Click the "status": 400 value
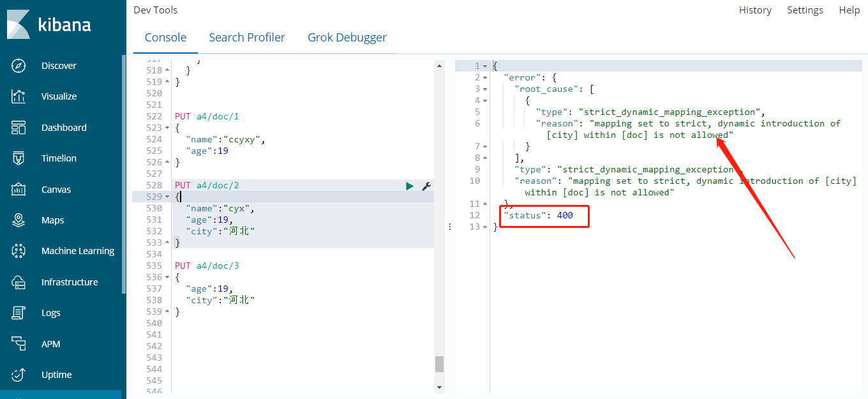The height and width of the screenshot is (399, 868). [x=565, y=215]
